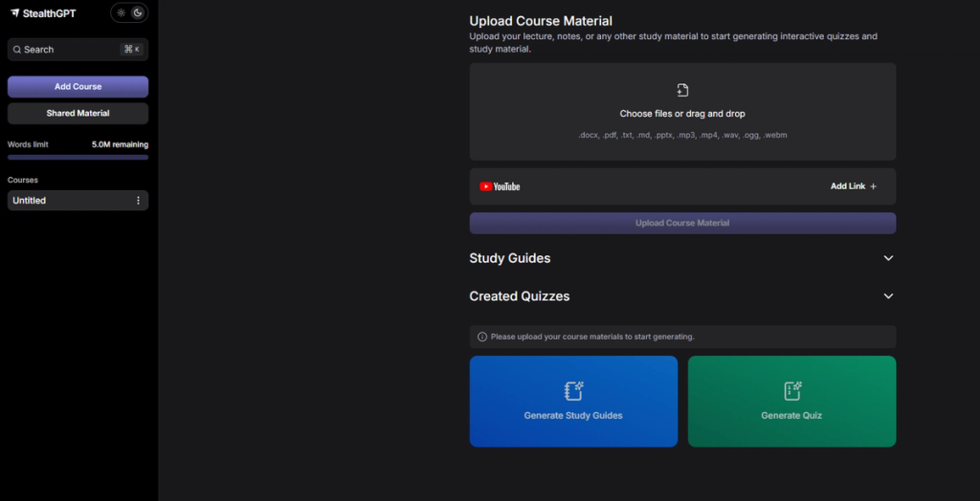Expand the Study Guides section chevron
Viewport: 980px width, 501px height.
click(889, 258)
